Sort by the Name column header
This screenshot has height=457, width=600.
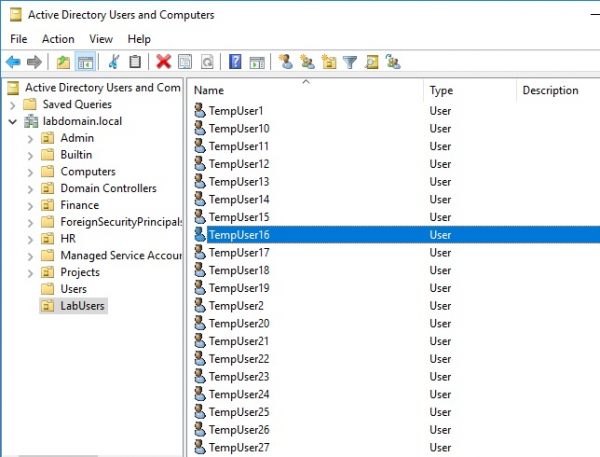pos(305,90)
